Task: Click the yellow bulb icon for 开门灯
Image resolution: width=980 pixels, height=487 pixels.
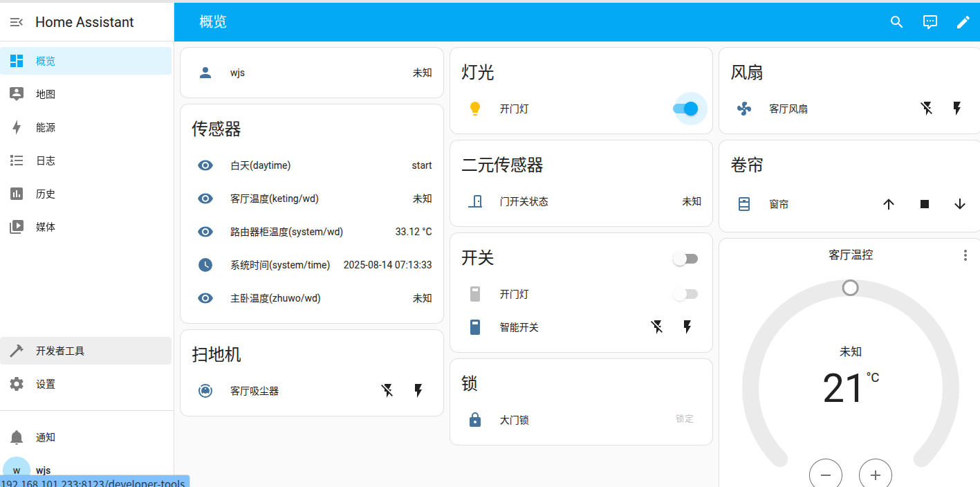Action: tap(474, 109)
